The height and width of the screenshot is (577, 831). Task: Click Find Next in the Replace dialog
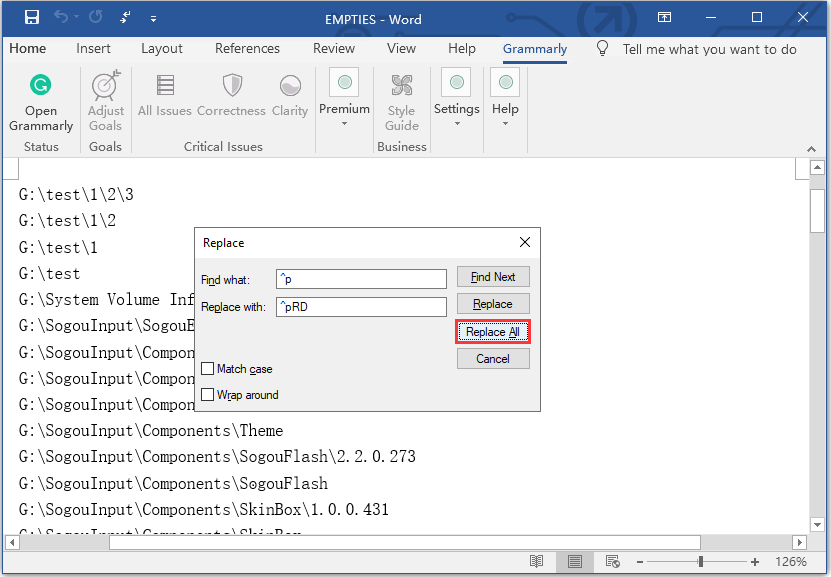click(493, 277)
